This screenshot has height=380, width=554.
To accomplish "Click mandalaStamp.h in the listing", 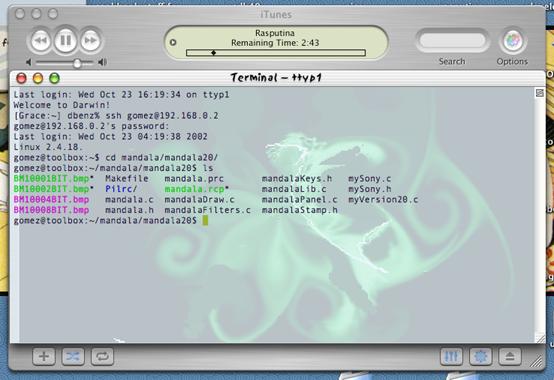I will pyautogui.click(x=300, y=210).
